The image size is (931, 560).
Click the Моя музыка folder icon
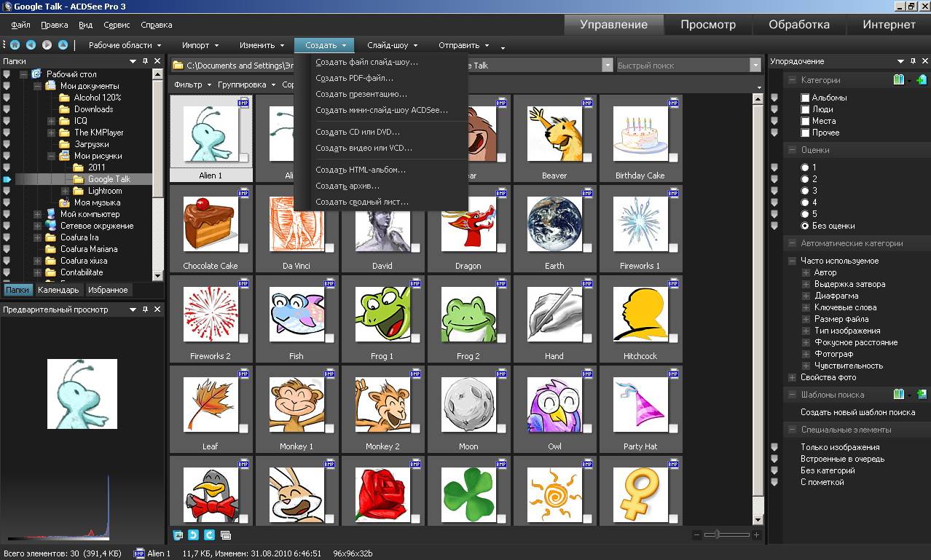pos(64,202)
